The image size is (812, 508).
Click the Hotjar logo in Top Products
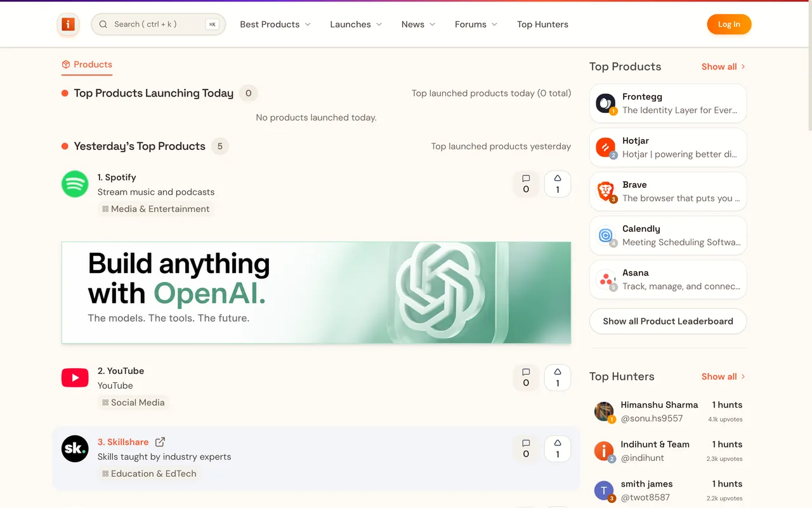coord(606,147)
